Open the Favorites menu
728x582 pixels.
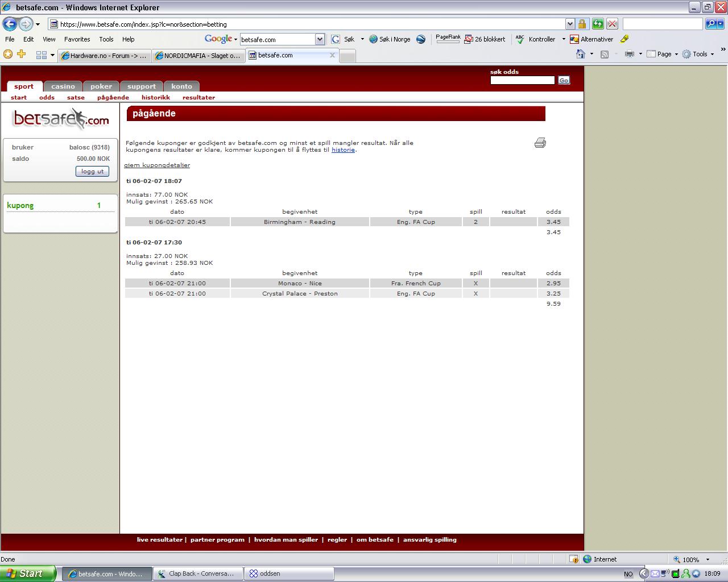77,39
